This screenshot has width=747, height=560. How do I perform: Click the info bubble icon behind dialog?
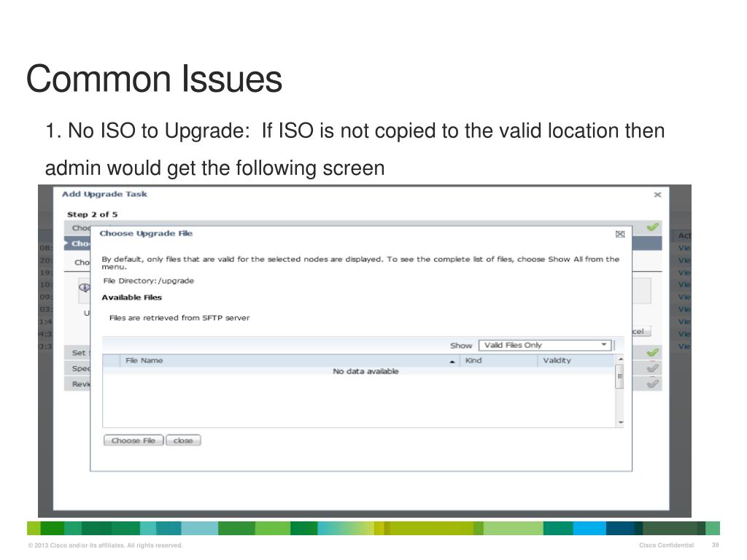pyautogui.click(x=84, y=287)
